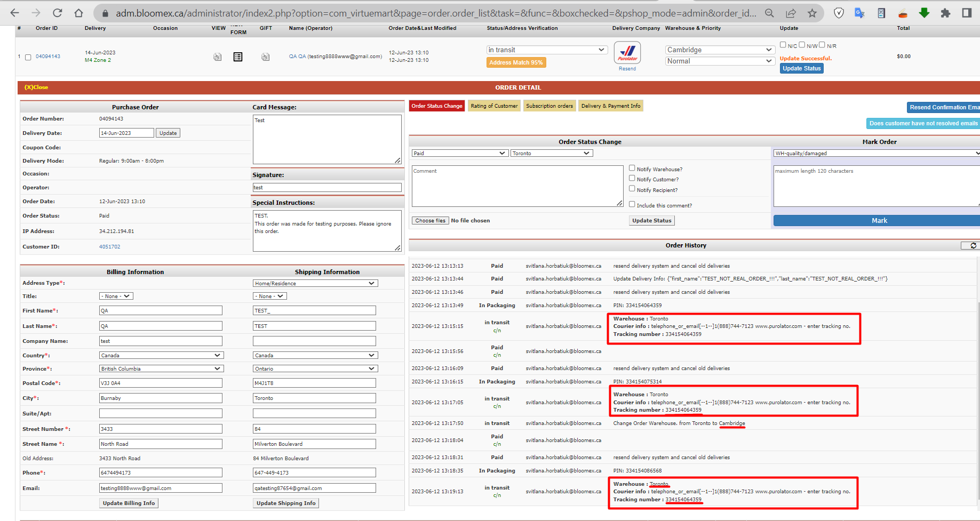Open the browser home page icon

tap(78, 13)
